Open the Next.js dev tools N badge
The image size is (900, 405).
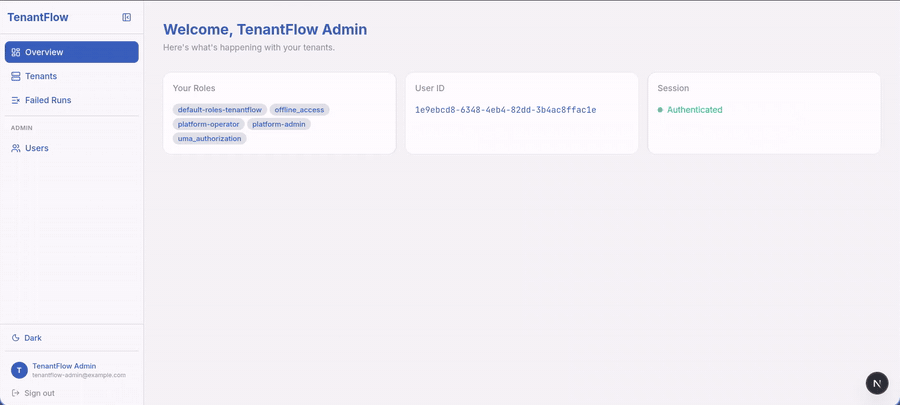(876, 383)
